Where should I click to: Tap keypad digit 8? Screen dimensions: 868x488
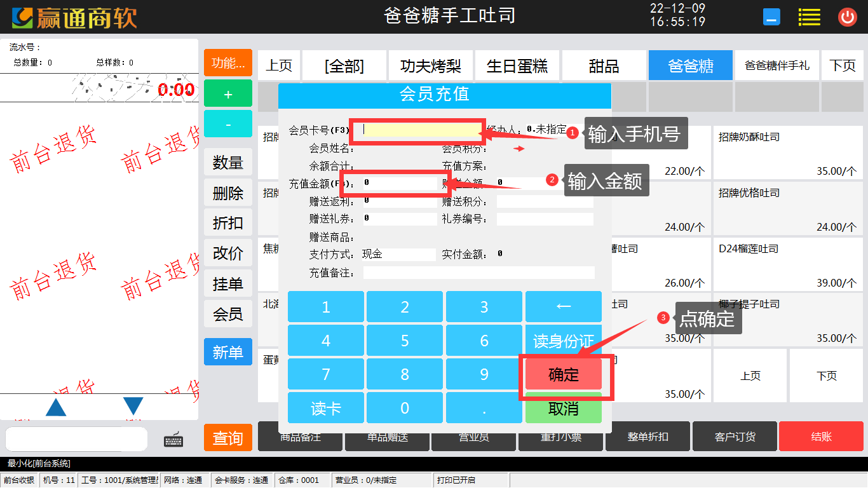pos(405,374)
